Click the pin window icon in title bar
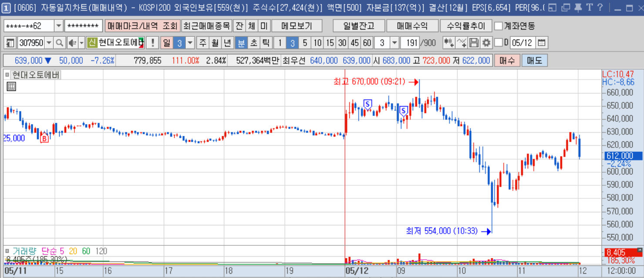This screenshot has height=278, width=644. (x=577, y=7)
